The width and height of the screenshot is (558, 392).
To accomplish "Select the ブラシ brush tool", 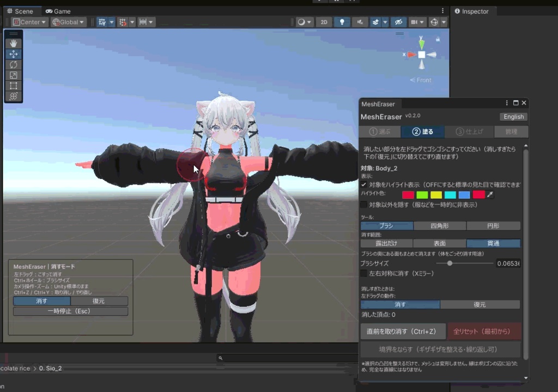I will point(387,226).
